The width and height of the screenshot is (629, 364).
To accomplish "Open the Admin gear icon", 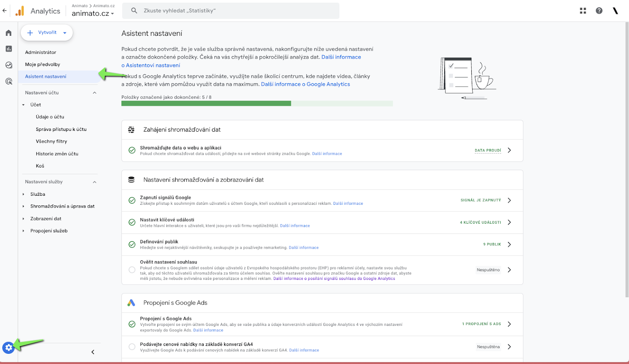I will click(8, 347).
